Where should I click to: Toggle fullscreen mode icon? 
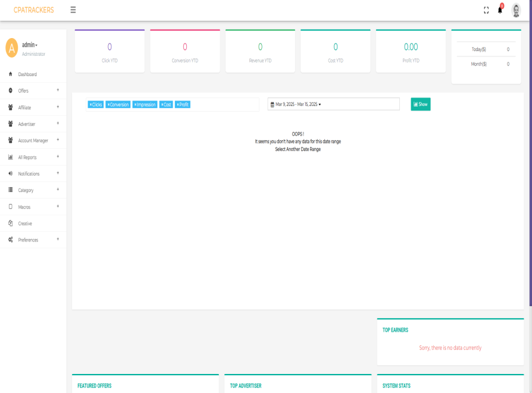486,10
